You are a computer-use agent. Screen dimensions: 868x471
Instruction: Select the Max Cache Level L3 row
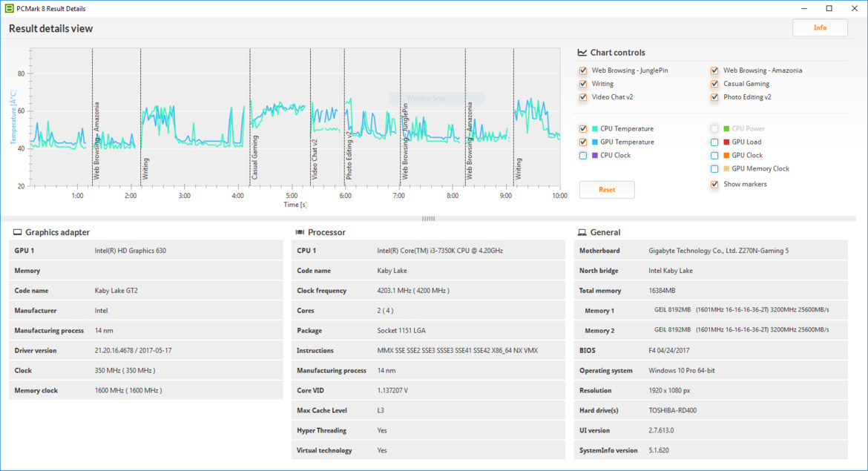428,410
